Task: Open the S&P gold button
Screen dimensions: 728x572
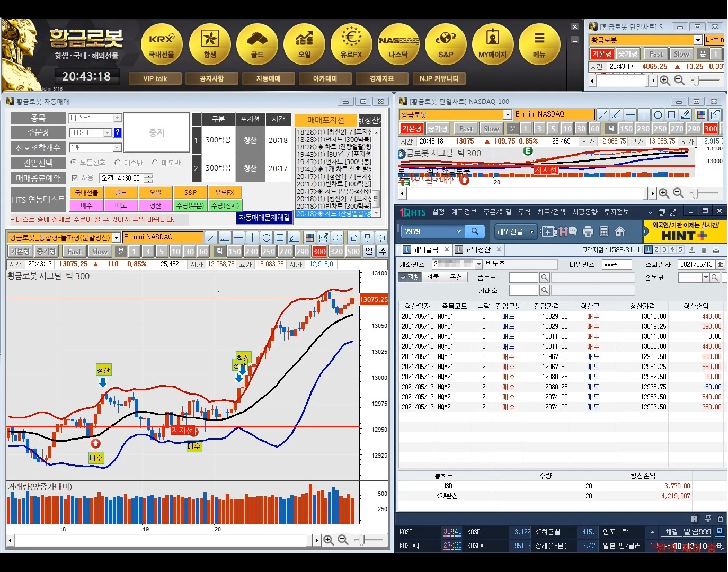Action: click(446, 44)
